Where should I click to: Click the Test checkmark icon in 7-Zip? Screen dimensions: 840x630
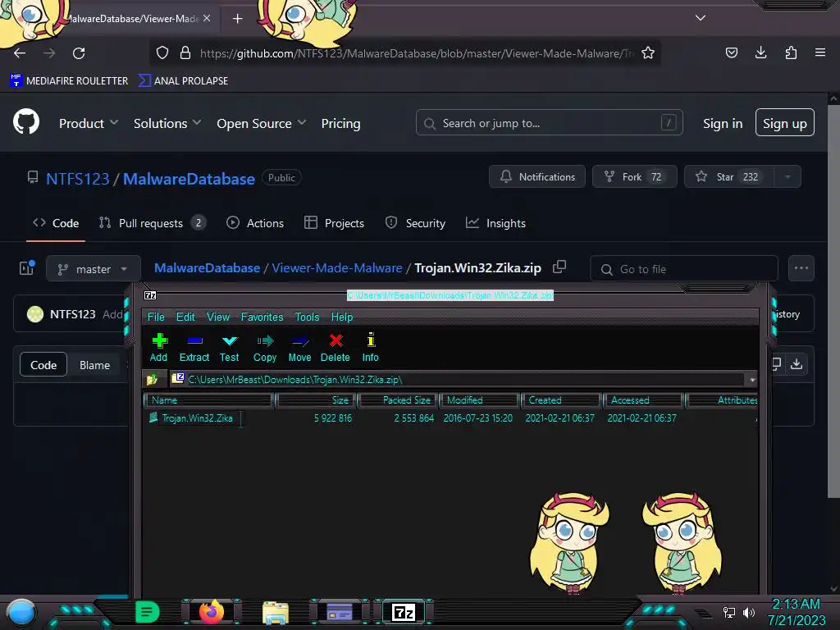pos(230,340)
